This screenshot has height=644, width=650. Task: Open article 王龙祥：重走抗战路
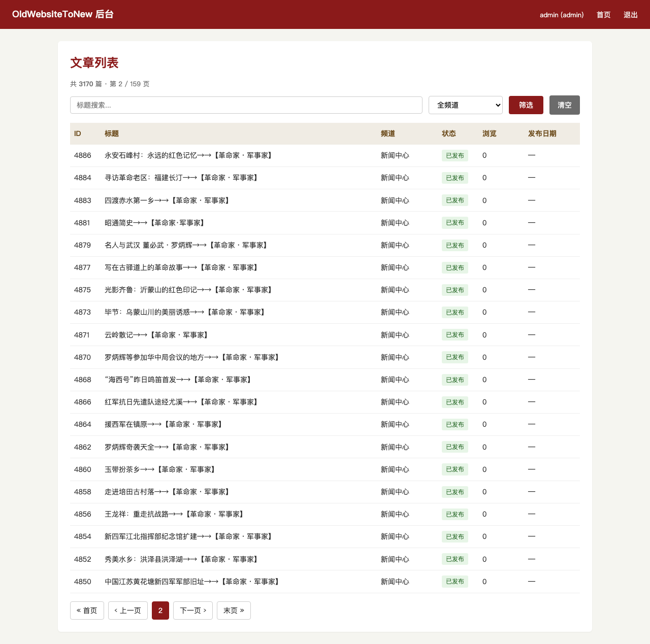pyautogui.click(x=175, y=514)
